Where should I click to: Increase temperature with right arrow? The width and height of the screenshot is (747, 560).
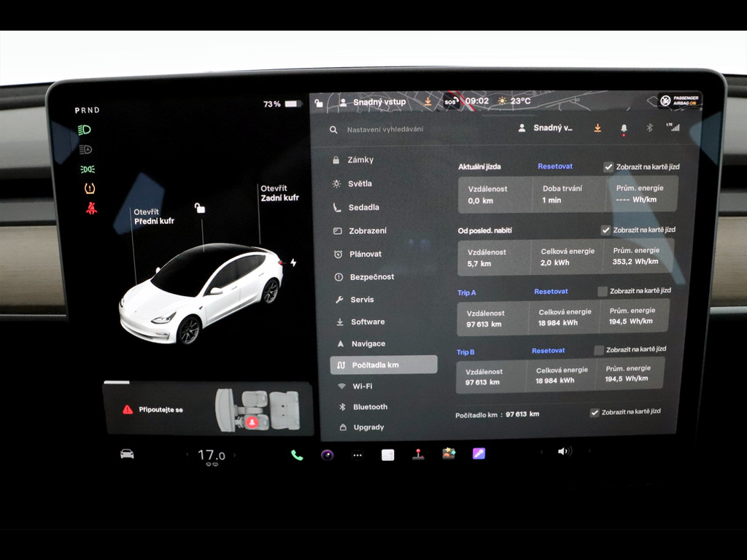tap(235, 455)
